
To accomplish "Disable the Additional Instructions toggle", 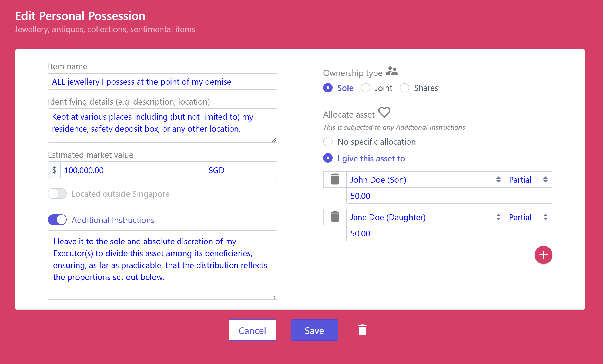I will [x=57, y=220].
